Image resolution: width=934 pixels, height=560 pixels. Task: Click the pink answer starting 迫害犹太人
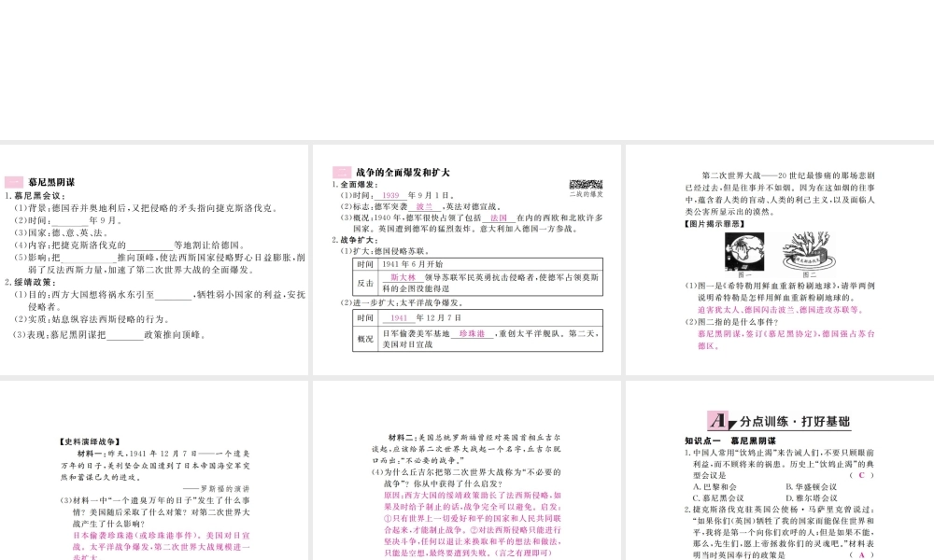coord(780,310)
